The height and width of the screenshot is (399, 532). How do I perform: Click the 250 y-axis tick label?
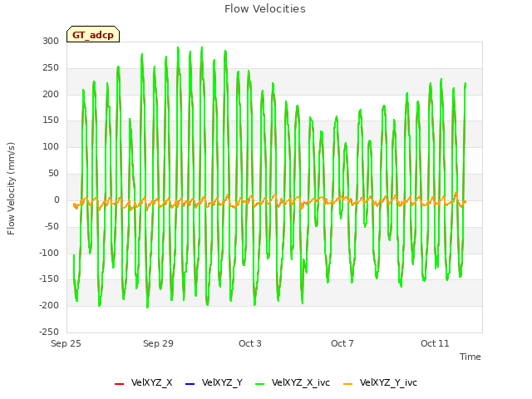tap(51, 67)
